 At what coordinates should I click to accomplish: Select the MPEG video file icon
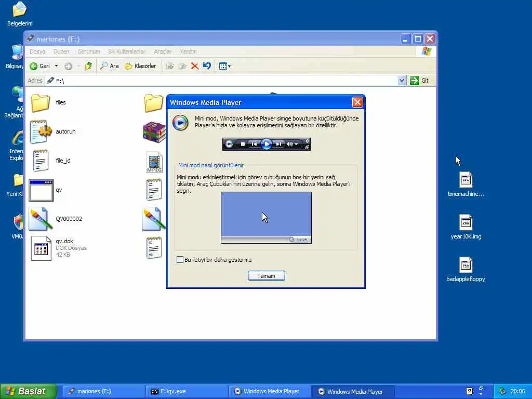(154, 162)
